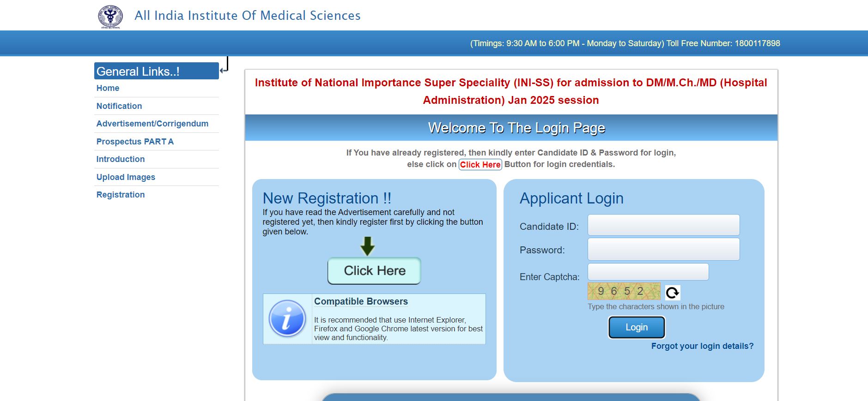Click the New Registration heading
The image size is (868, 401).
click(327, 198)
